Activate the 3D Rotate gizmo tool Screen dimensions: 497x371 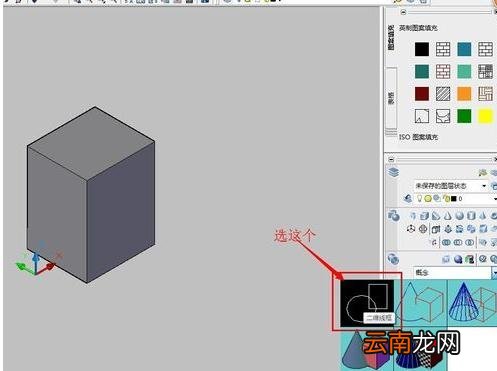pos(423,229)
